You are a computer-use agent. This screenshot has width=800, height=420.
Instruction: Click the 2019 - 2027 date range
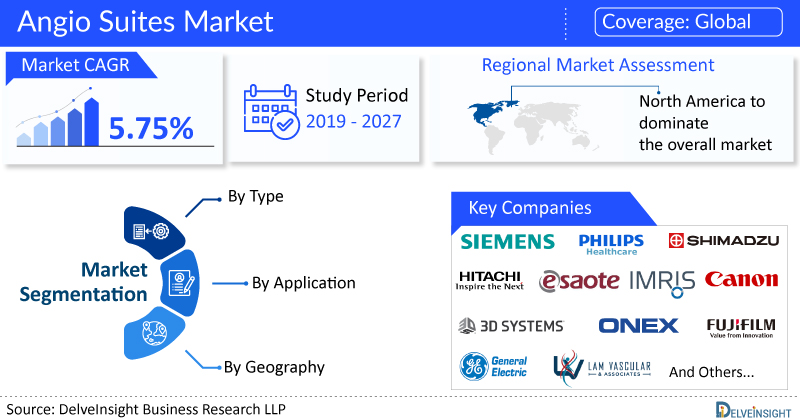(354, 121)
